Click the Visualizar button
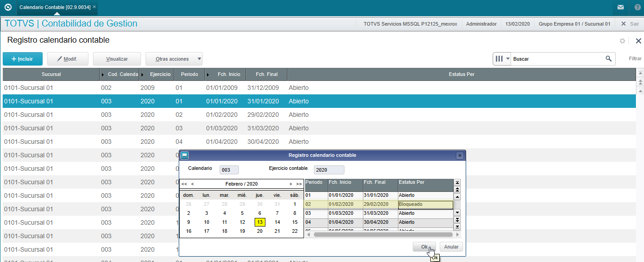644x262 pixels. coord(117,59)
